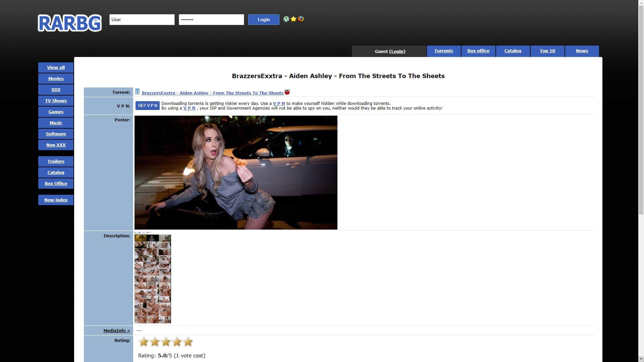Expand the MediaInfo » section
This screenshot has height=362, width=644.
coord(116,330)
